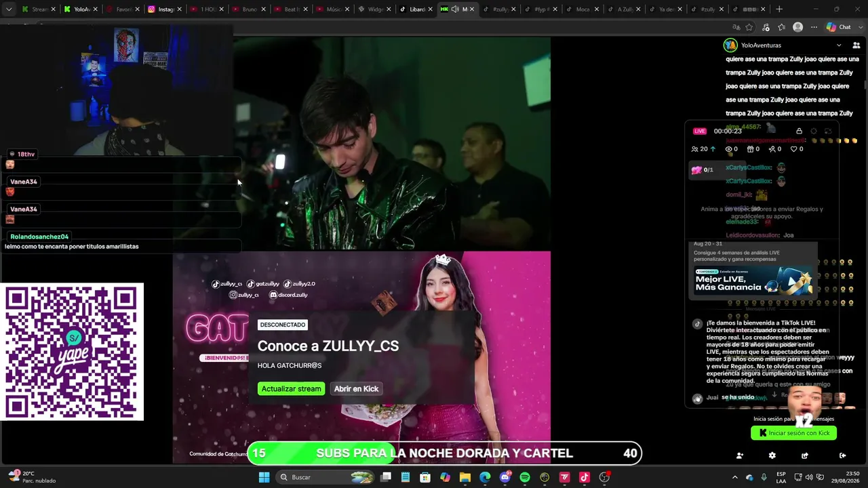Open the ESP LAA language selector
The image size is (868, 488).
point(781,477)
